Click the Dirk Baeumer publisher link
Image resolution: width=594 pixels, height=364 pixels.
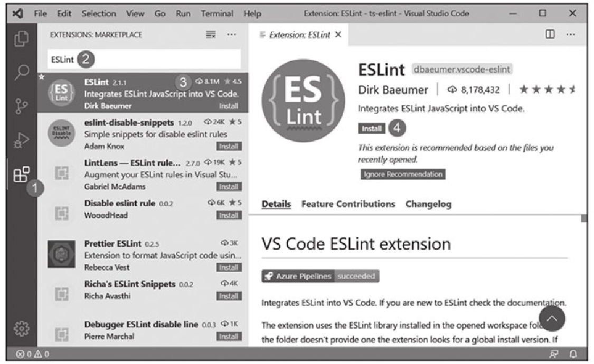pos(393,90)
